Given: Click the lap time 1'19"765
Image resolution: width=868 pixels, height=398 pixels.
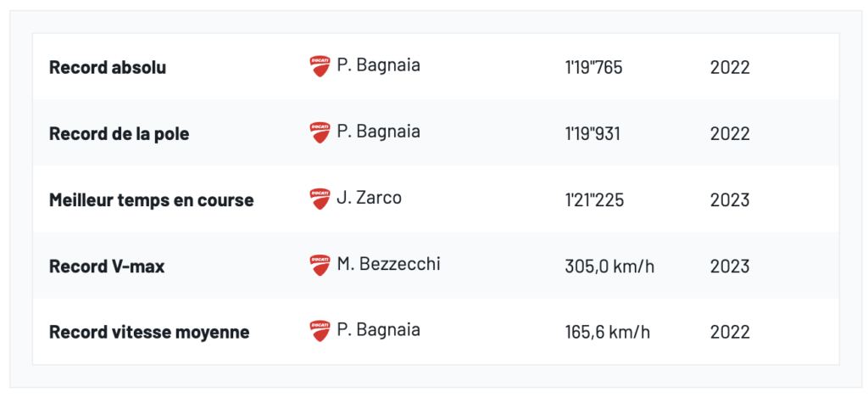Looking at the screenshot, I should tap(593, 68).
